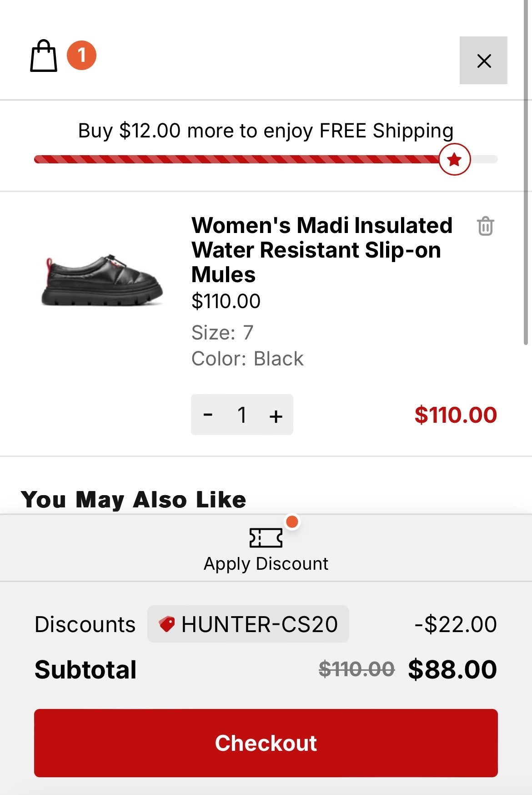Click the product title Women's Madi Insulated mules
Viewport: 532px width, 795px height.
321,249
